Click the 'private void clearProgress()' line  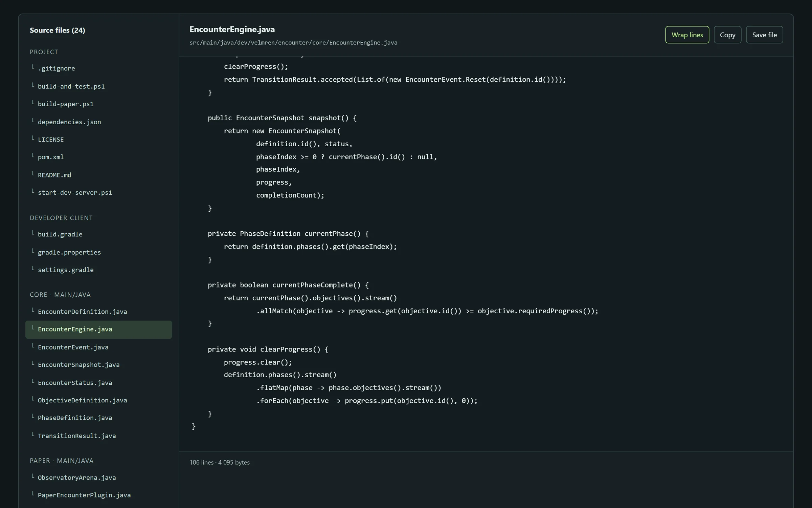pyautogui.click(x=268, y=349)
